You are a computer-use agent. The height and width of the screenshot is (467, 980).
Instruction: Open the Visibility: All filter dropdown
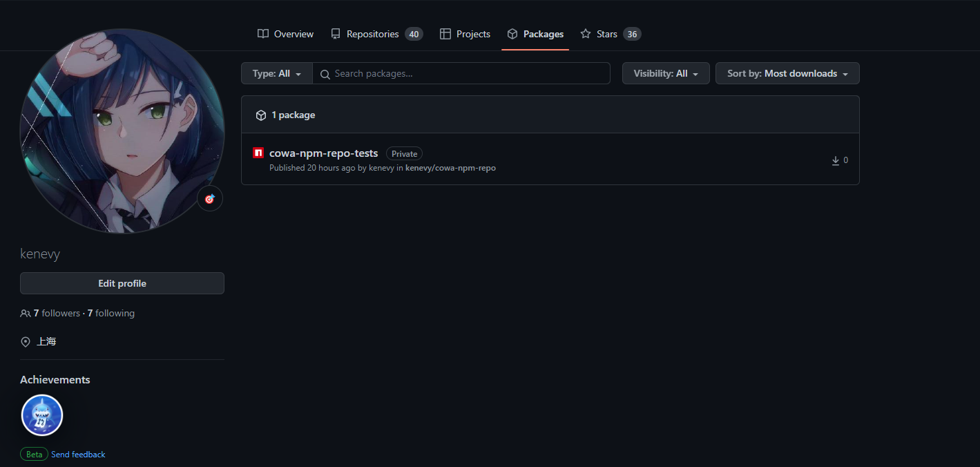[x=665, y=73]
